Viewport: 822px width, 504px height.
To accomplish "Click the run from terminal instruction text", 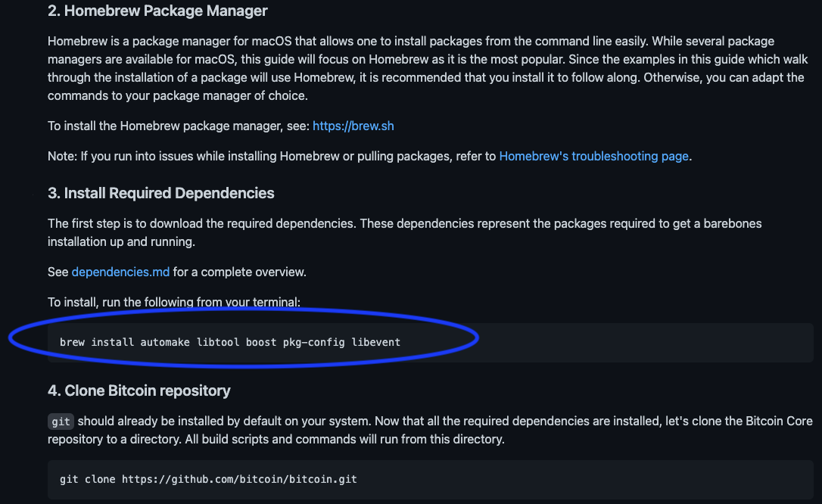I will 174,302.
